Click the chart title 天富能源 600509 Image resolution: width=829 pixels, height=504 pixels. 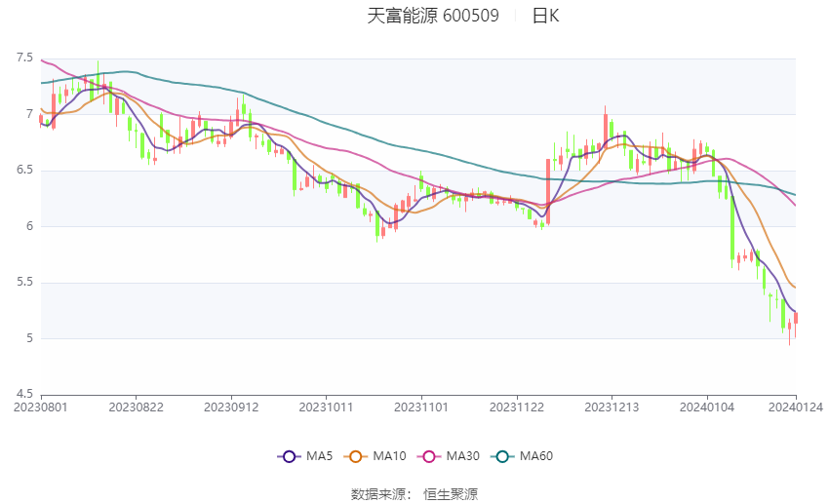(x=433, y=16)
